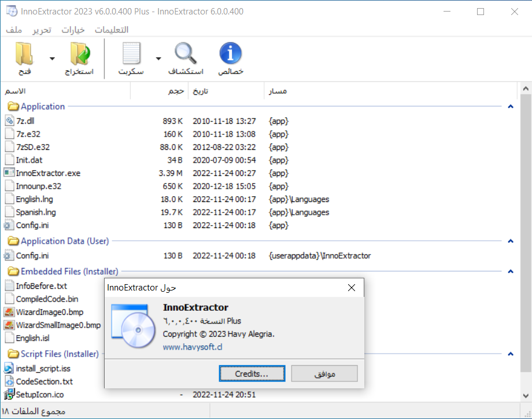The width and height of the screenshot is (532, 419).
Task: Maximize the InnoExtractor window
Action: (x=481, y=12)
